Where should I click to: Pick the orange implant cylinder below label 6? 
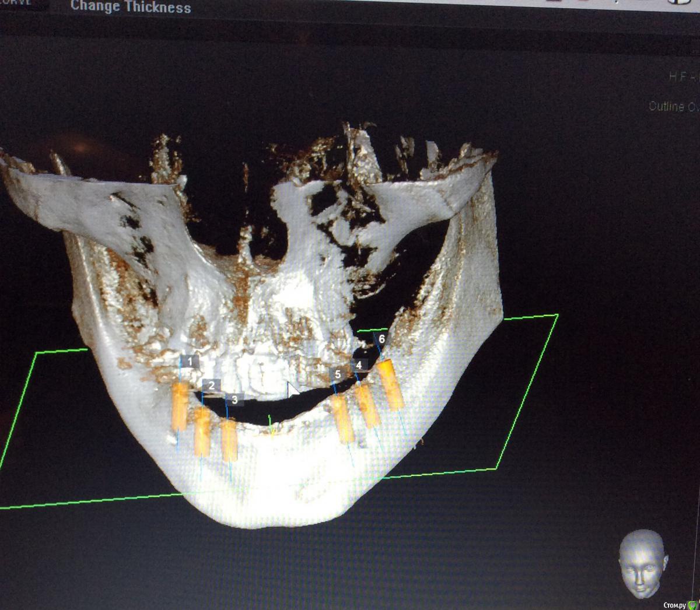tap(391, 385)
